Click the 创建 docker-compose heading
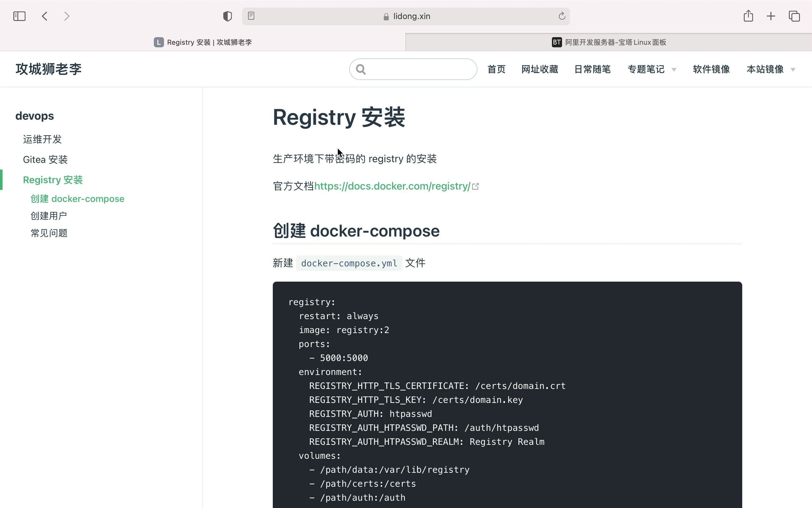The width and height of the screenshot is (812, 508). tap(356, 231)
